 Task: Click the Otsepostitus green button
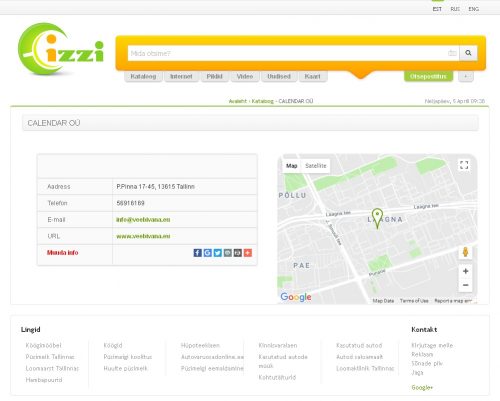[x=428, y=76]
